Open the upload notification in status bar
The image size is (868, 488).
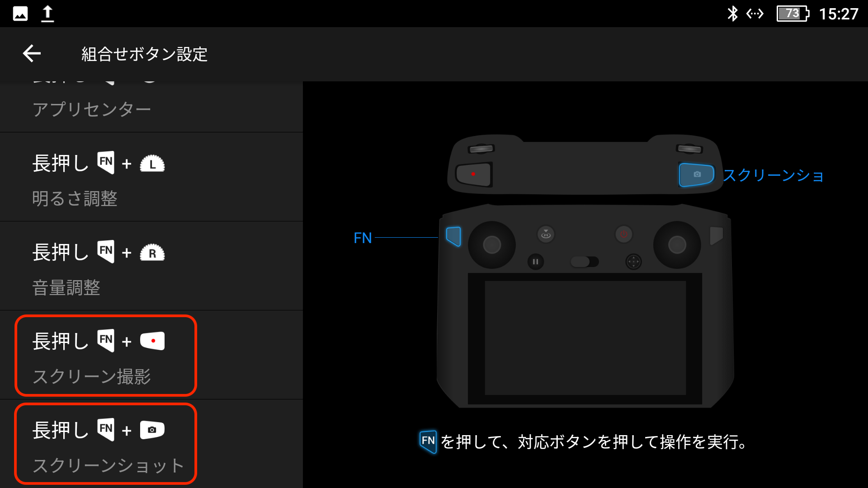(47, 14)
